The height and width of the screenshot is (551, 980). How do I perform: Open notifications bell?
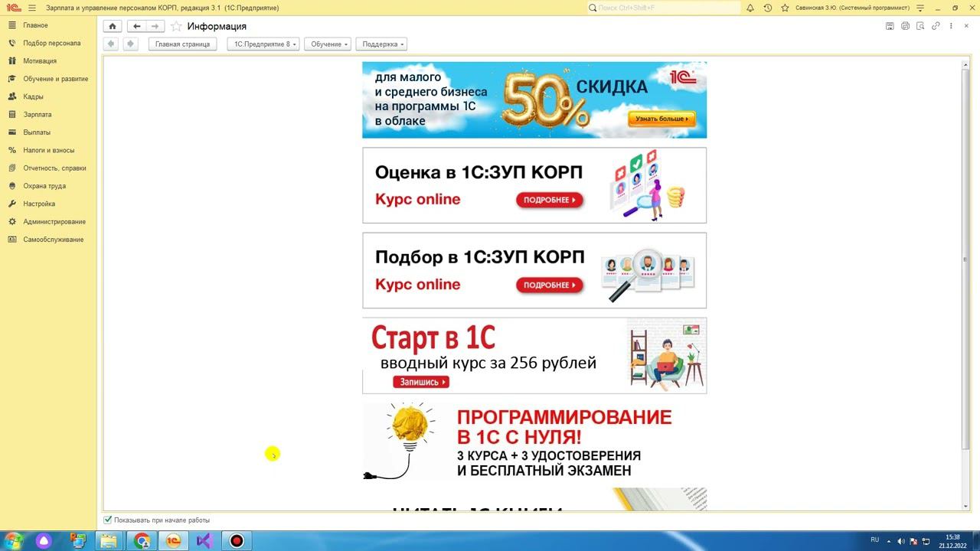(750, 8)
